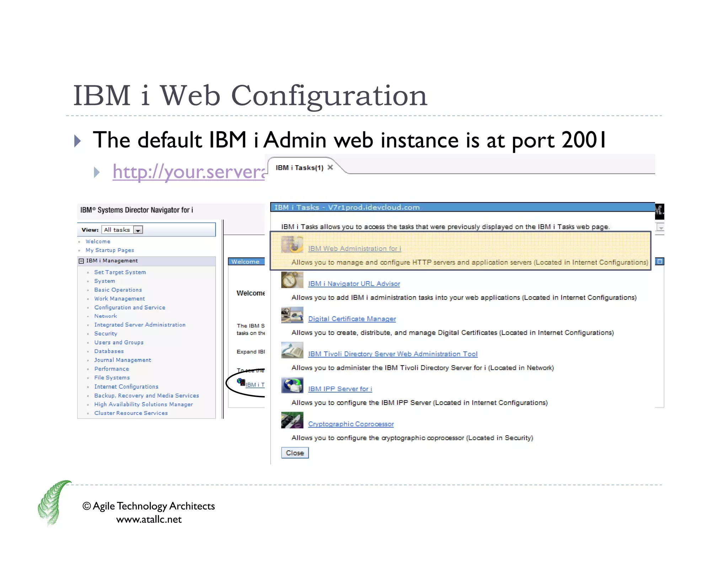The width and height of the screenshot is (728, 562).
Task: Open Journal Management
Action: pyautogui.click(x=123, y=360)
